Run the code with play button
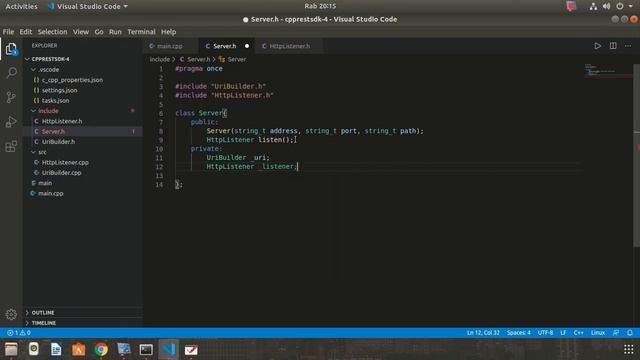Image resolution: width=640 pixels, height=360 pixels. [598, 46]
